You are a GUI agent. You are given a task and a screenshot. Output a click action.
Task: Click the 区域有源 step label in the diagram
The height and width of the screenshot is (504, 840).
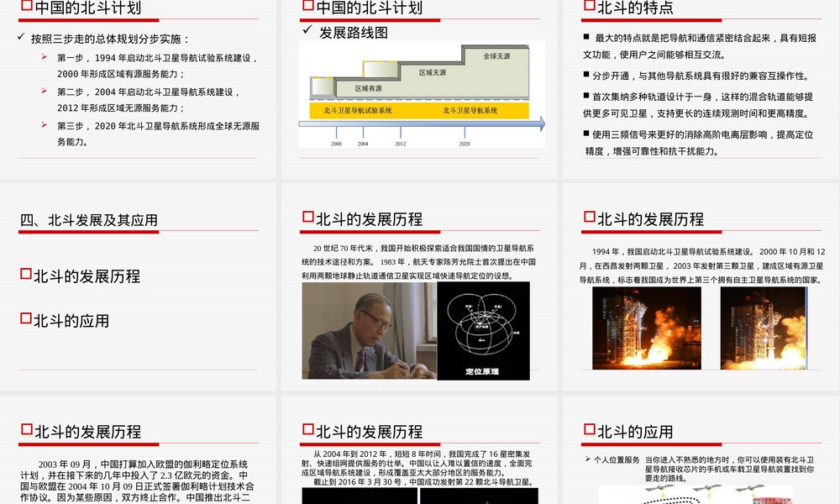coord(369,88)
